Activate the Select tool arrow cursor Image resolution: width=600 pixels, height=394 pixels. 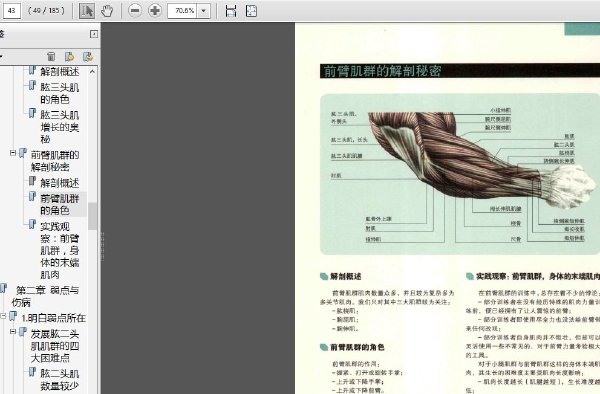click(87, 11)
